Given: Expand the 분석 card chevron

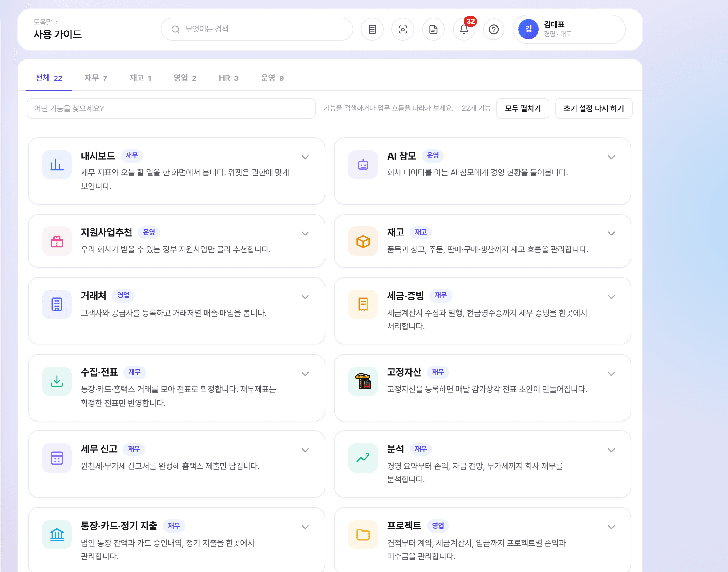Looking at the screenshot, I should [611, 450].
